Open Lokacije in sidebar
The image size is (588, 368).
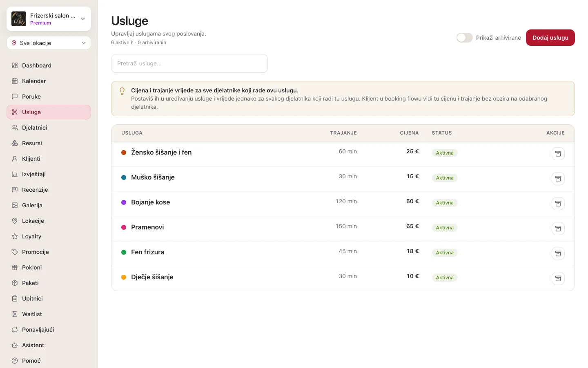(x=49, y=221)
